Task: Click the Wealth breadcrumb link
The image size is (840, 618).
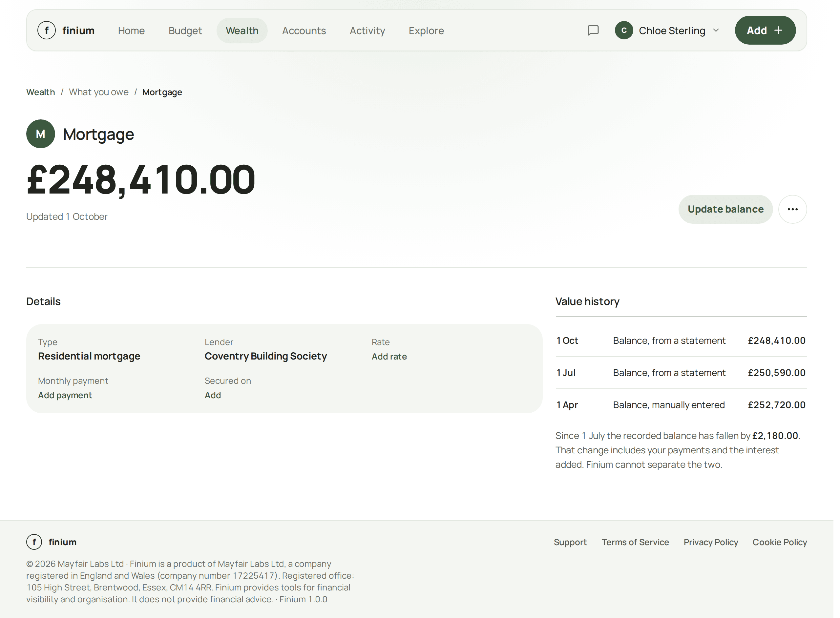Action: (x=40, y=92)
